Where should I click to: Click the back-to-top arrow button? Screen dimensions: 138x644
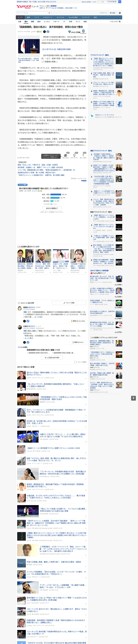pos(133,398)
